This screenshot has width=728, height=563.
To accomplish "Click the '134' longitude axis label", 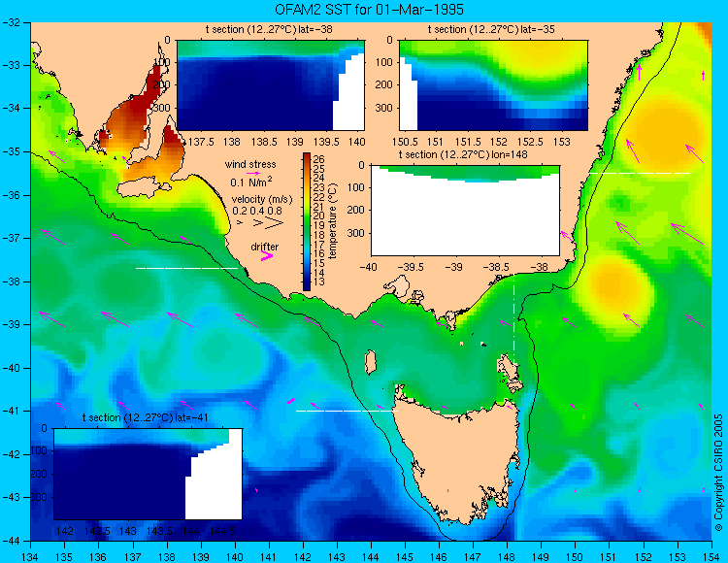I will (x=31, y=556).
